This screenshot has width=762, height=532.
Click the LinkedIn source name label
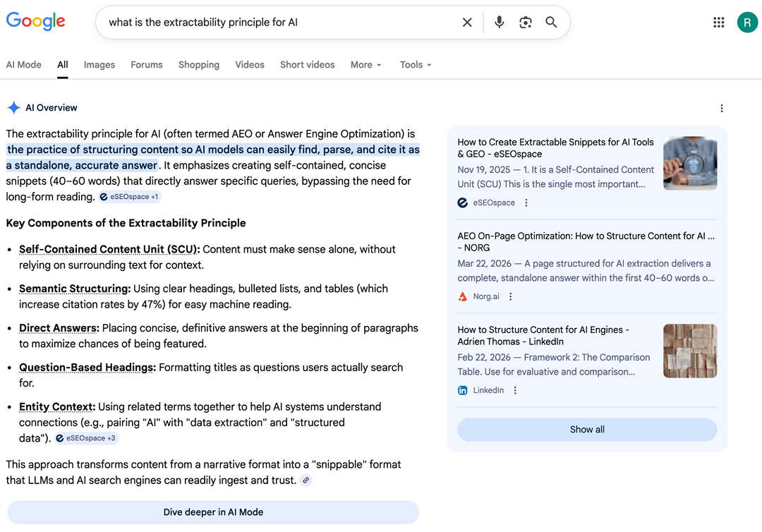[488, 390]
